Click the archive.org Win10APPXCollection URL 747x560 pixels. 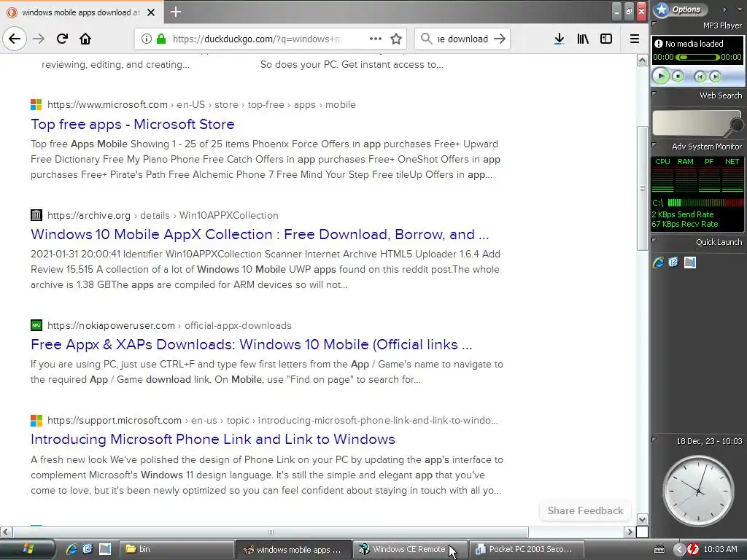pyautogui.click(x=163, y=215)
